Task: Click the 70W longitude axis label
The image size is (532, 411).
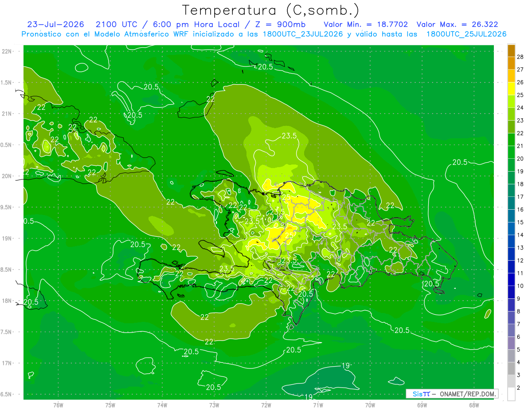Action: click(x=370, y=405)
